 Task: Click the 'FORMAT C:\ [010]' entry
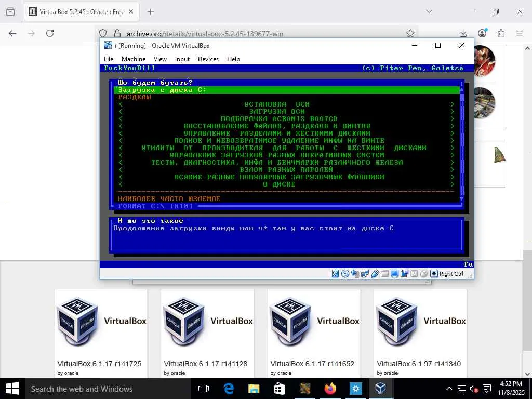(x=155, y=206)
